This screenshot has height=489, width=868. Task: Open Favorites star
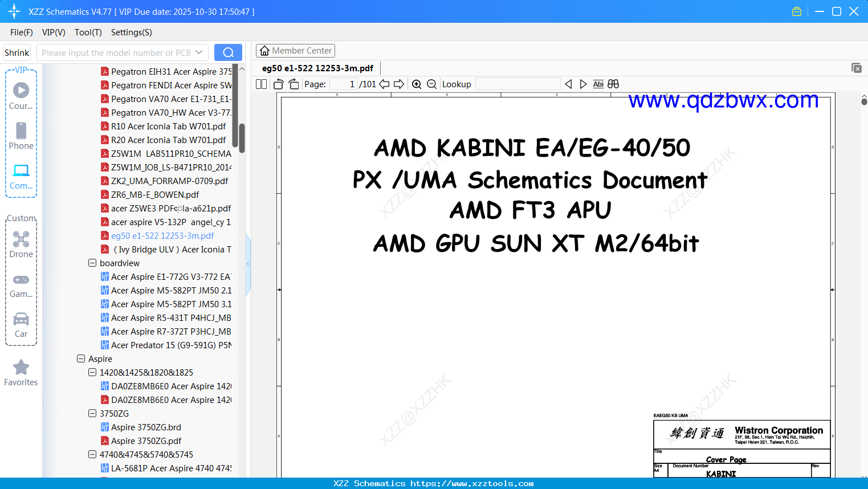click(21, 373)
